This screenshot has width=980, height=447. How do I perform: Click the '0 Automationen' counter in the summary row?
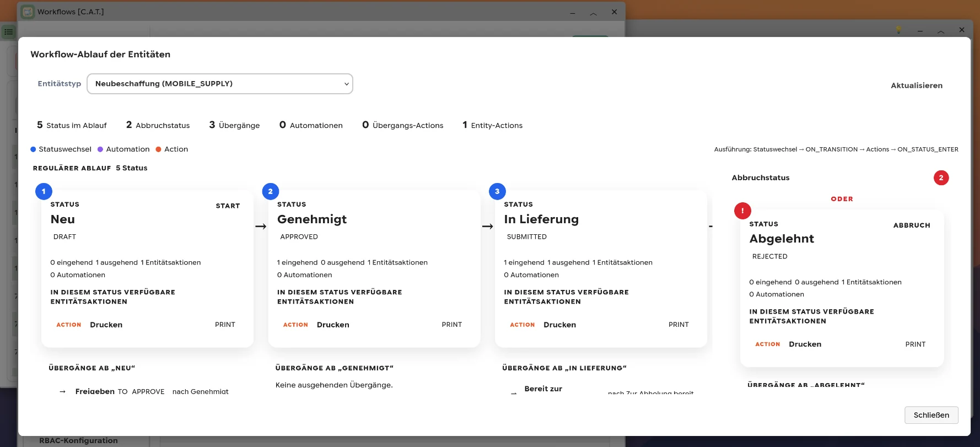click(311, 125)
